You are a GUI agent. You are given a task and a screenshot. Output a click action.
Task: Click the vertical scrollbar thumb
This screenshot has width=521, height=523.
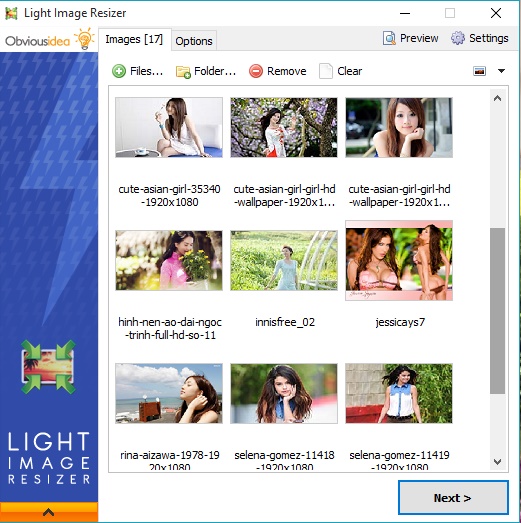point(497,311)
